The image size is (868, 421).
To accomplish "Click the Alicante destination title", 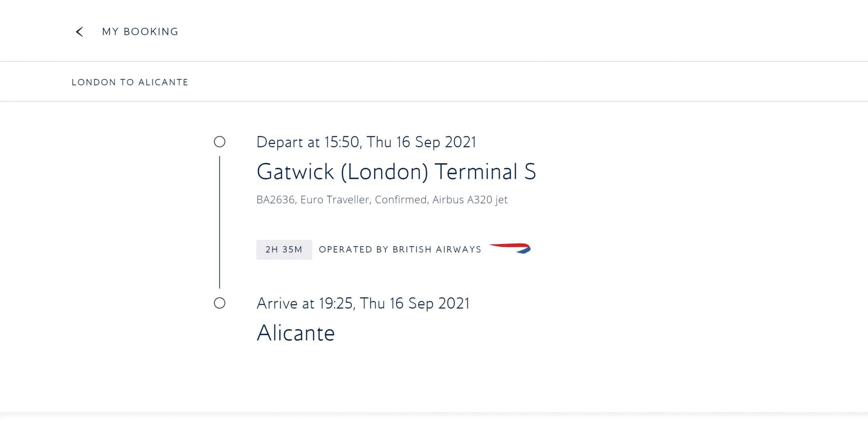I will 296,333.
